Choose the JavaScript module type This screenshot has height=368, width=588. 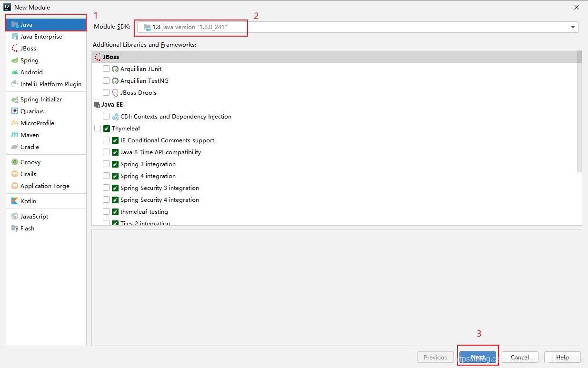pyautogui.click(x=46, y=216)
